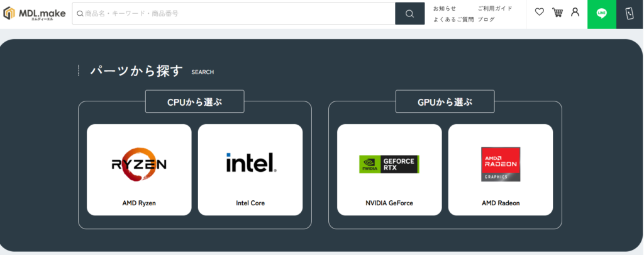Click the green LINE icon
This screenshot has width=644, height=255.
[x=601, y=14]
